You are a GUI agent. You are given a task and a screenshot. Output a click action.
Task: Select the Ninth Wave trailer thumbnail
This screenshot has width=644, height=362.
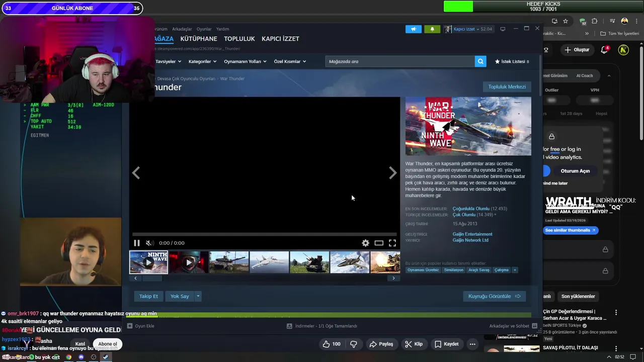point(148,262)
